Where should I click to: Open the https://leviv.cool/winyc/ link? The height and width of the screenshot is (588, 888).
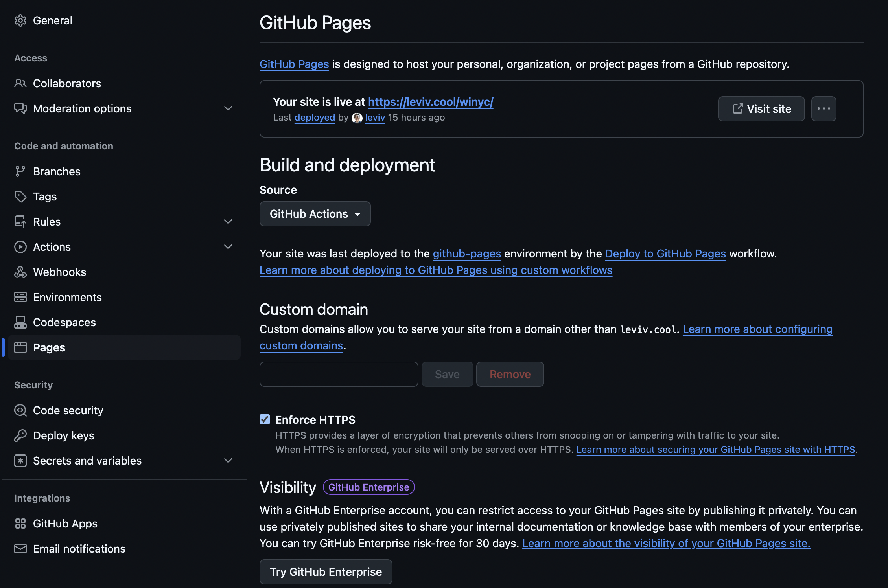point(431,102)
